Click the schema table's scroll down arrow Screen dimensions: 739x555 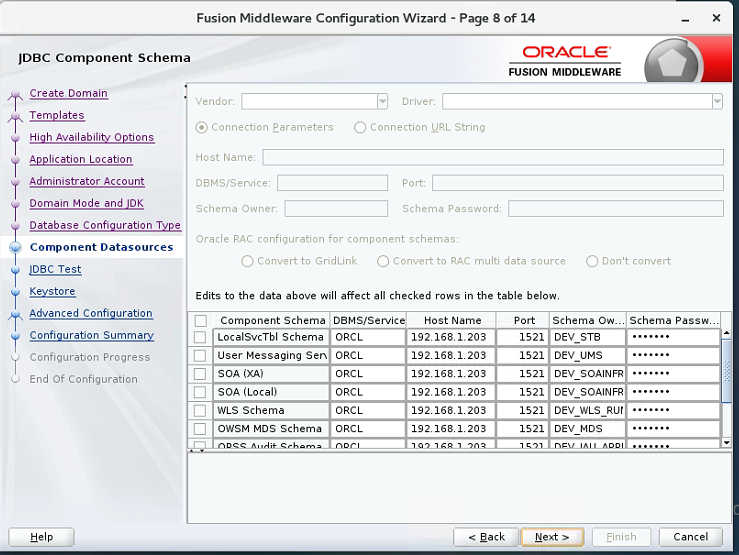tap(726, 443)
